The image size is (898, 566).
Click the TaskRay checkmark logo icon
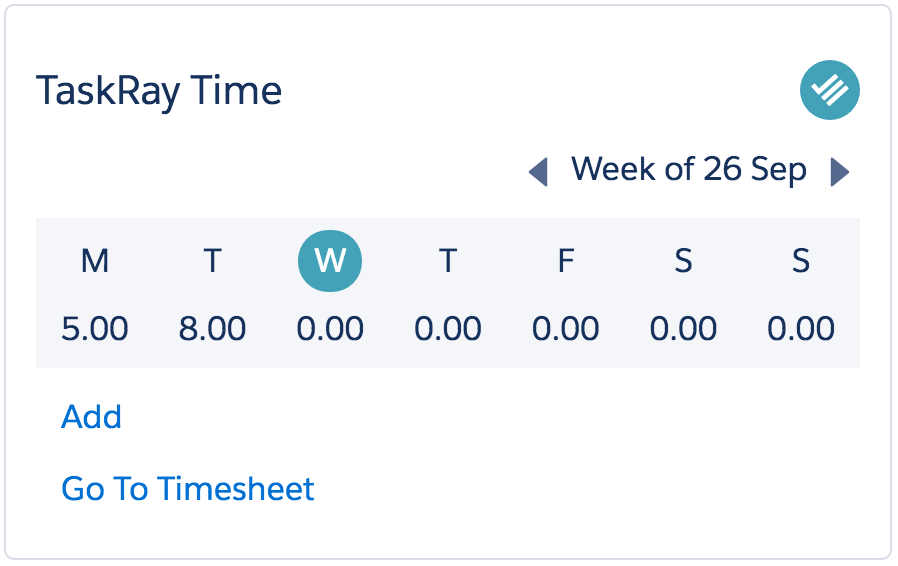click(829, 90)
